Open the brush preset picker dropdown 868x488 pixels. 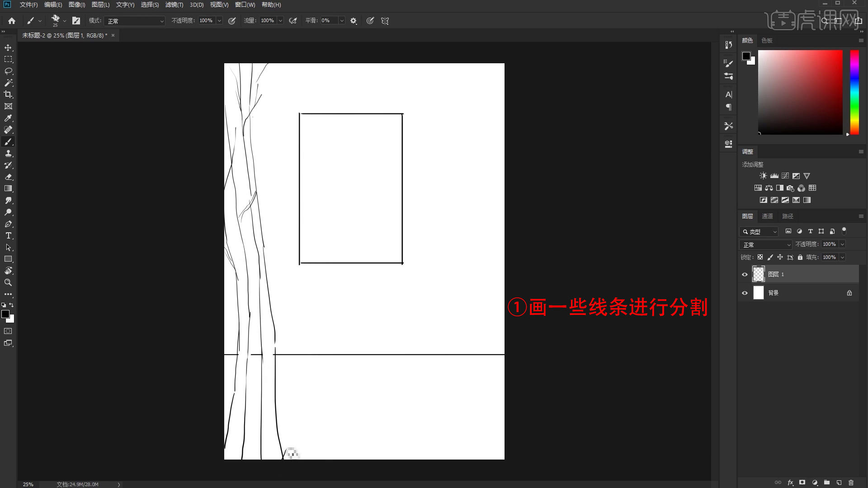pos(65,20)
